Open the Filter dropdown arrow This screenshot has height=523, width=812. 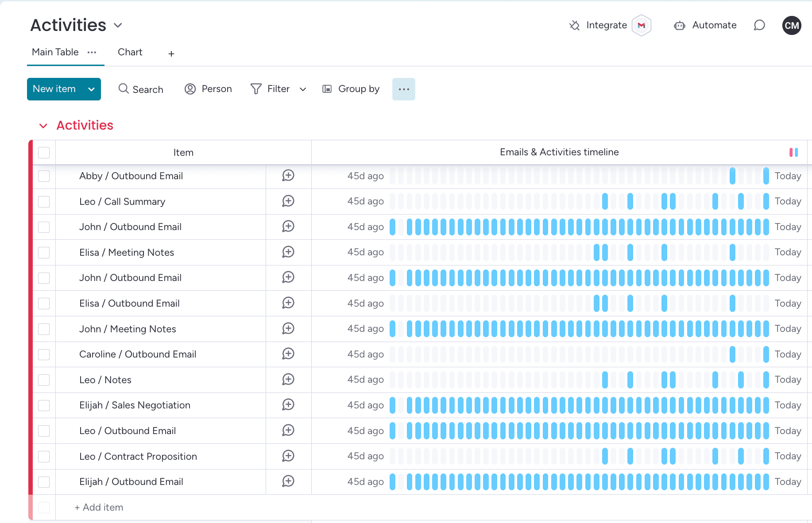click(x=303, y=89)
